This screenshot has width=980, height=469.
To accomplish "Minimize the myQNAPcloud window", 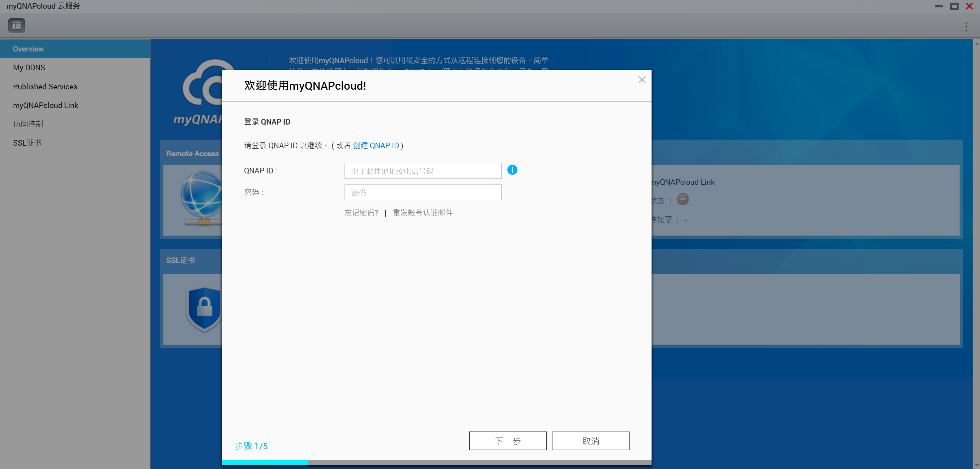I will 939,6.
